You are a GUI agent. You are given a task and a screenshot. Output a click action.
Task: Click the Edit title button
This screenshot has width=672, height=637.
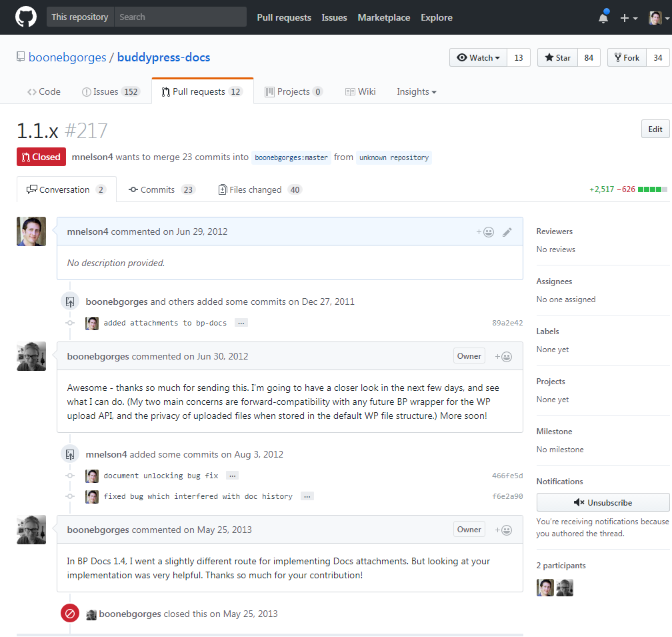coord(655,129)
